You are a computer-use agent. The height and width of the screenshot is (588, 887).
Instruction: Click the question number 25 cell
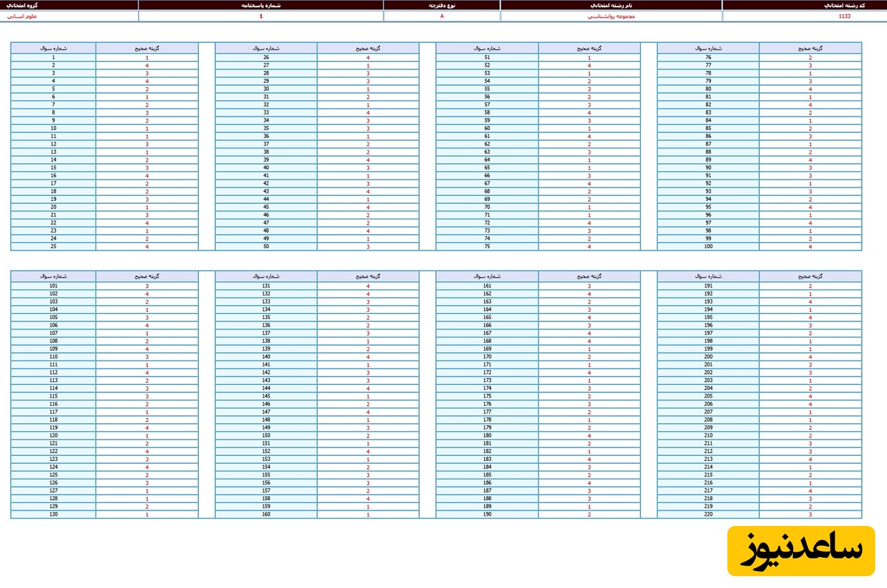[53, 247]
